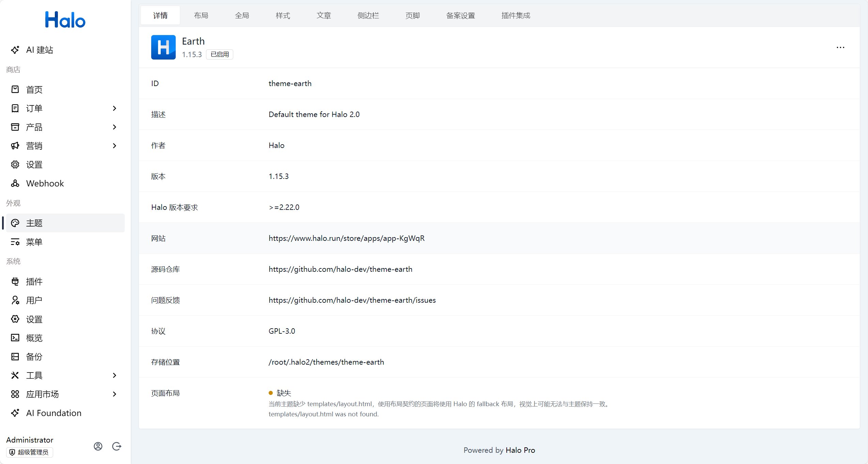868x464 pixels.
Task: Click the 应用市场 apps grid icon
Action: click(x=15, y=394)
